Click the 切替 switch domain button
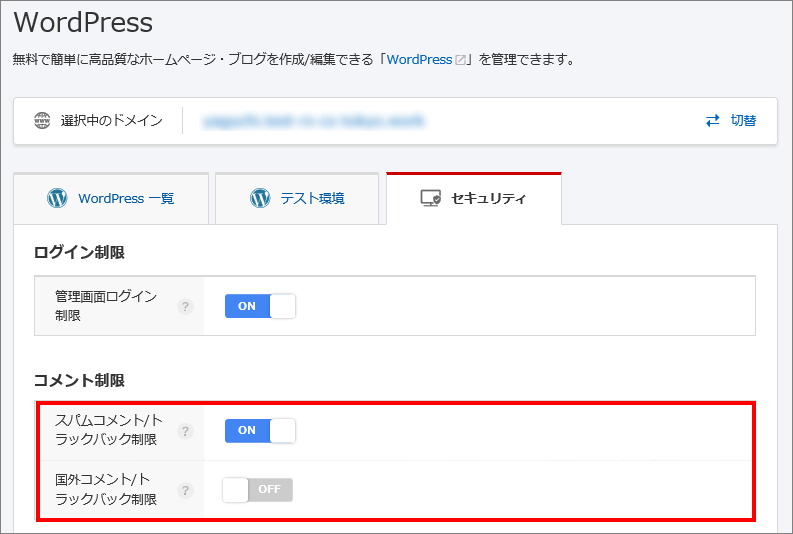This screenshot has width=793, height=534. click(731, 121)
